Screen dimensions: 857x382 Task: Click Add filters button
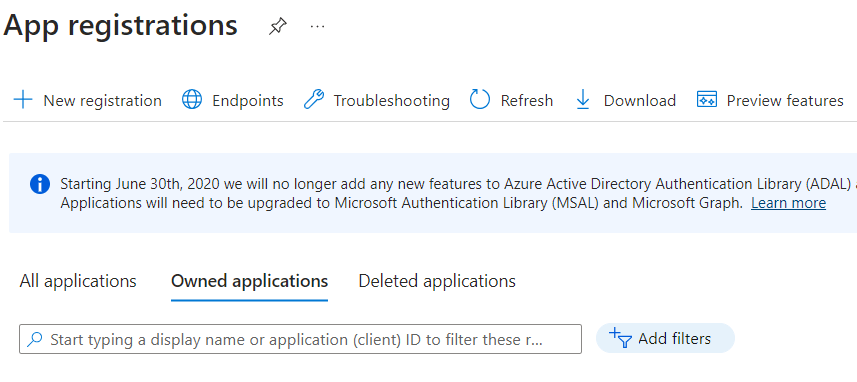point(665,338)
